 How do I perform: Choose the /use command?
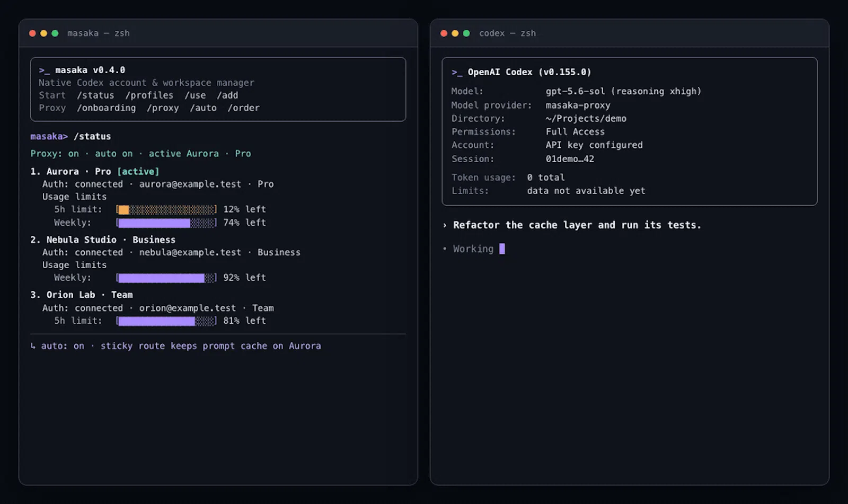[x=195, y=95]
